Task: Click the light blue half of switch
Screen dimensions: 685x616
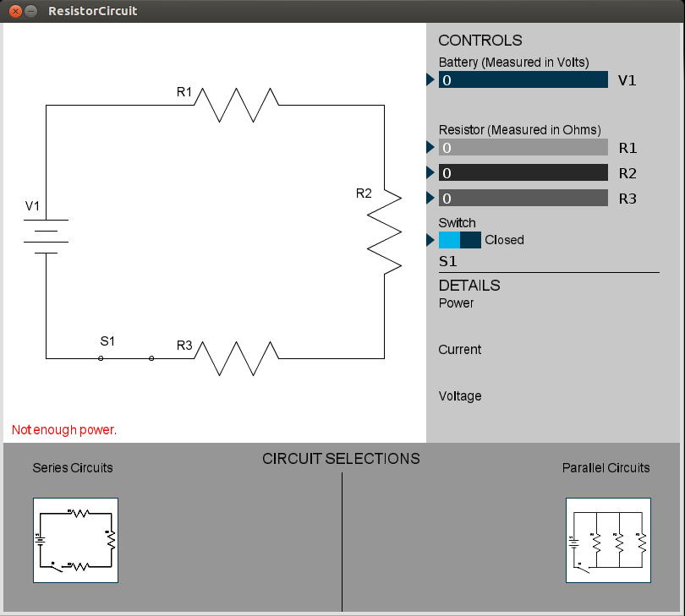Action: (x=449, y=240)
